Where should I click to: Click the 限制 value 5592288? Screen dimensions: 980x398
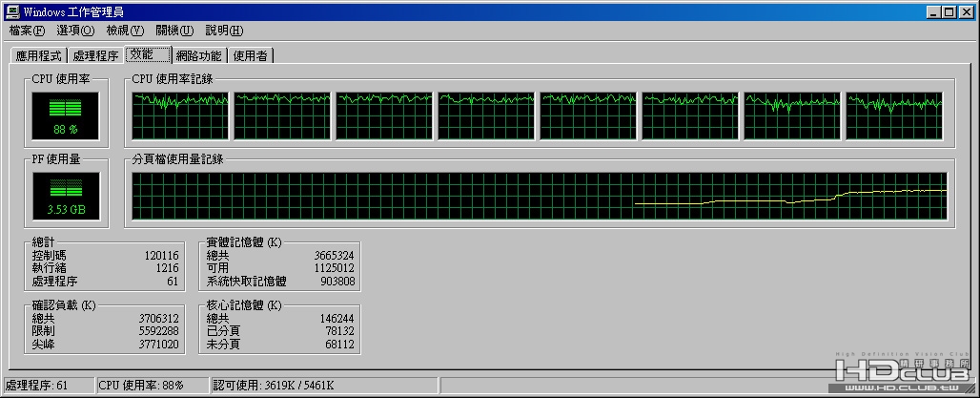tap(159, 331)
